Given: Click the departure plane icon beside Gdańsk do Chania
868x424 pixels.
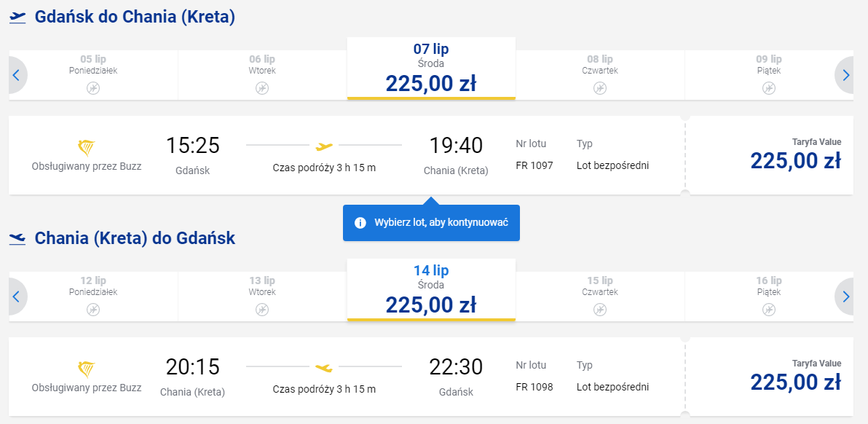Looking at the screenshot, I should (17, 17).
